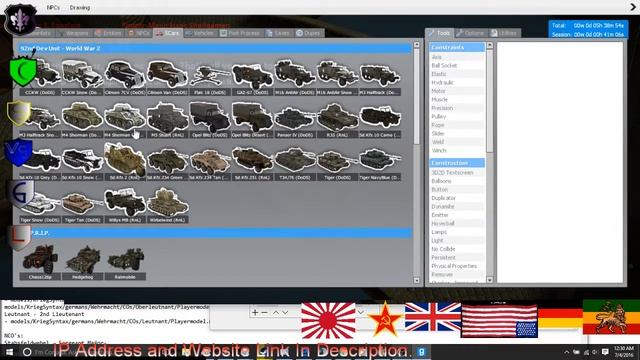Spawn the Sd.Kfz 234 Tan armored car
640x360 pixels.
pyautogui.click(x=209, y=162)
